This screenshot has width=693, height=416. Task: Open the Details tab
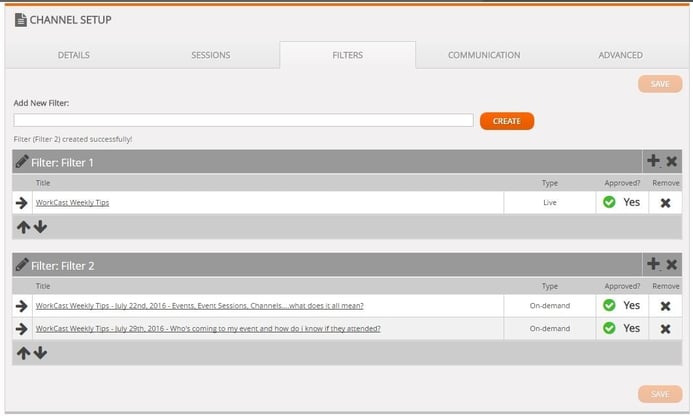[74, 55]
